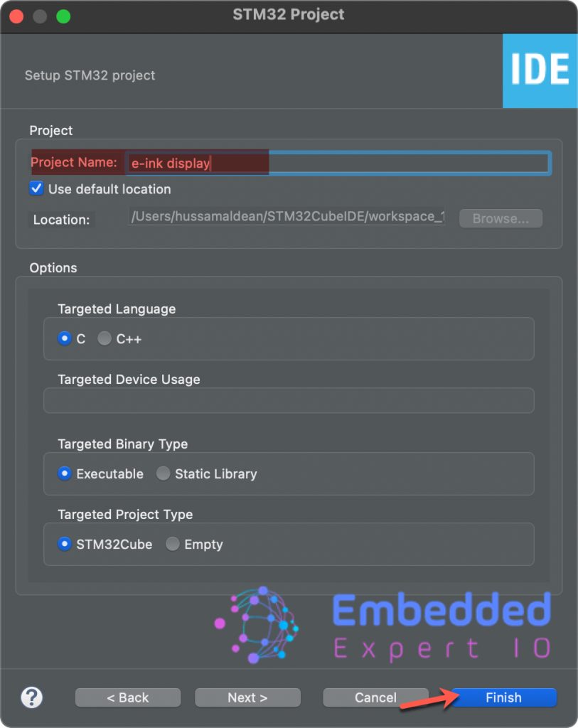Toggle Use default location checkbox
Image resolution: width=578 pixels, height=728 pixels.
click(36, 188)
